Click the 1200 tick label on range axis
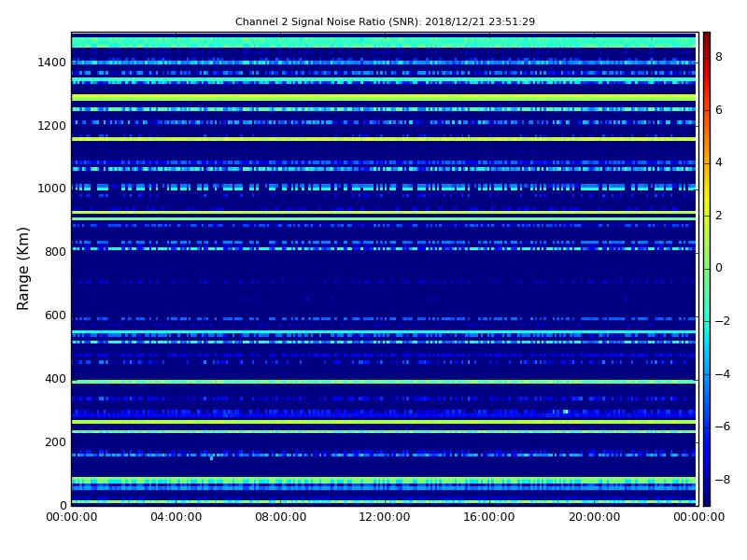Viewport: 747px width, 560px height. (52, 126)
